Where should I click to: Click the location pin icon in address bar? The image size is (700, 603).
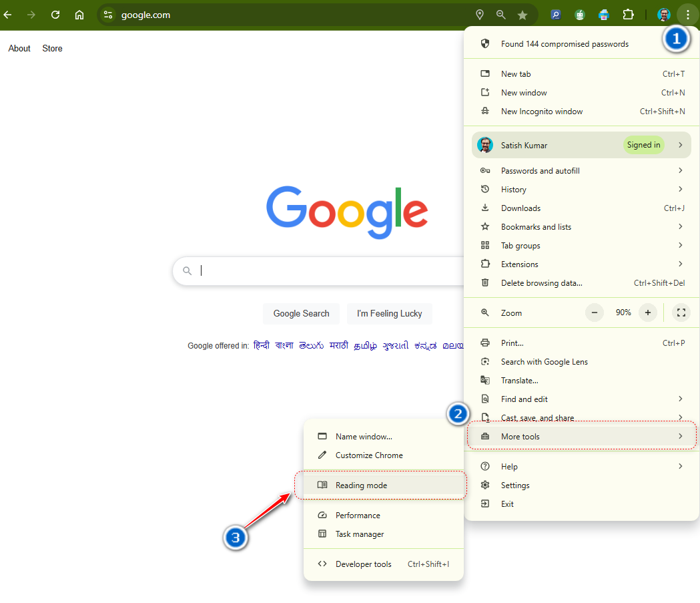coord(480,15)
